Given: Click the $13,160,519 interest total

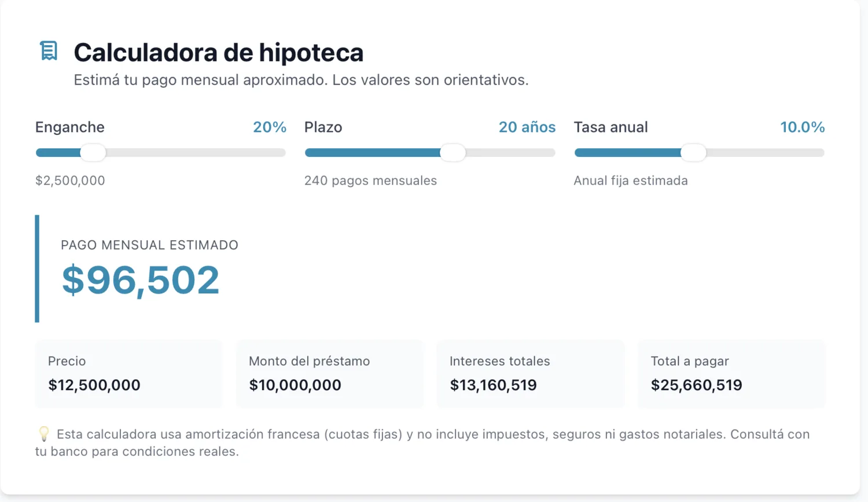Looking at the screenshot, I should [x=494, y=385].
